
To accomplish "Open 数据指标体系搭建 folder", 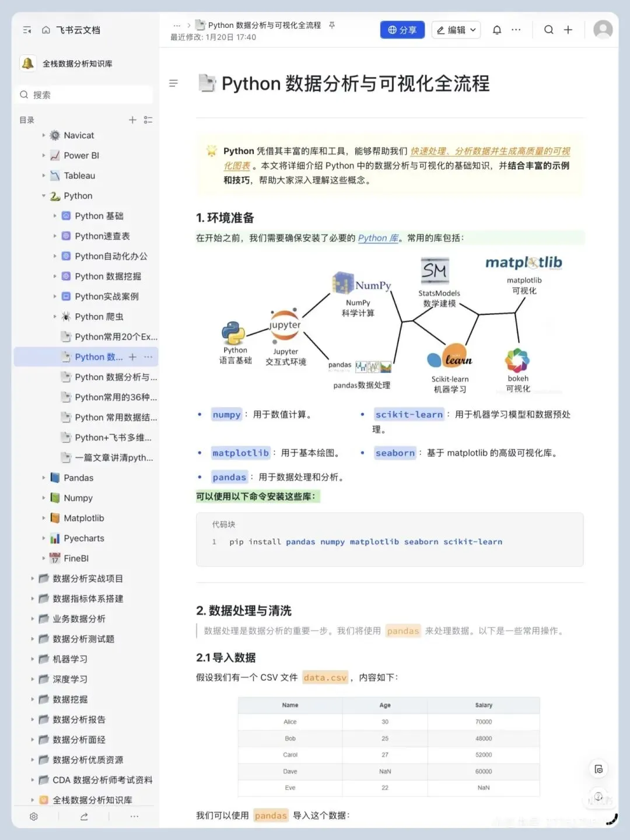I will (x=87, y=599).
